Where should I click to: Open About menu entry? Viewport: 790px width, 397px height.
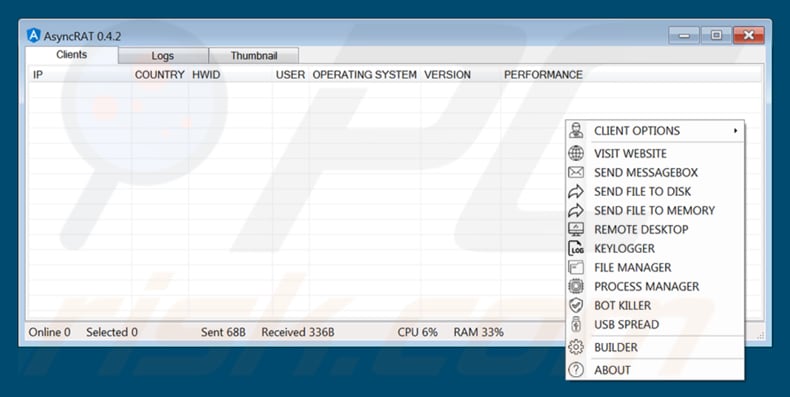(x=655, y=370)
